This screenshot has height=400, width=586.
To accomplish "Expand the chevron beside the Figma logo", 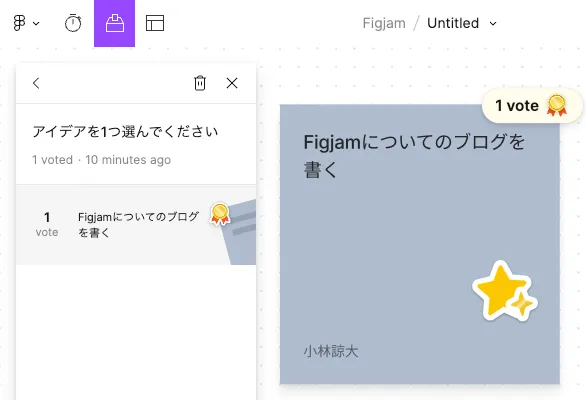I will 36,24.
